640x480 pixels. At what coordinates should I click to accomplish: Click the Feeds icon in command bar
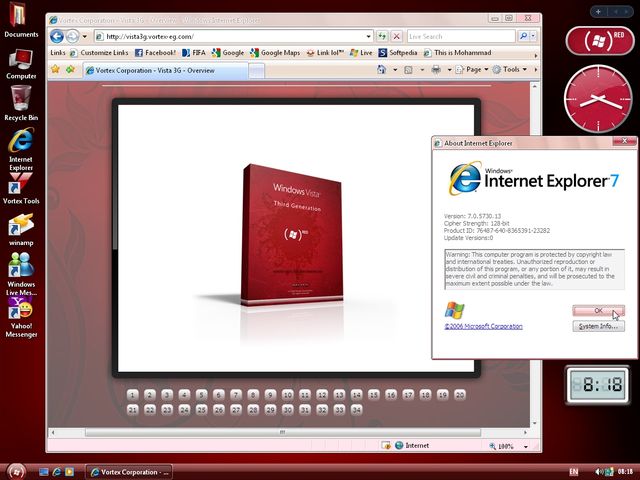coord(408,70)
